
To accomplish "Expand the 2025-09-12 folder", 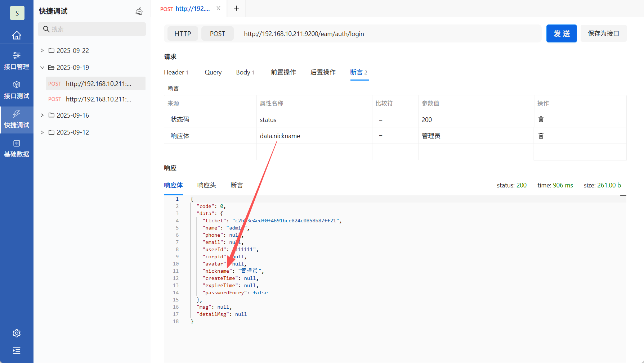I will click(42, 132).
